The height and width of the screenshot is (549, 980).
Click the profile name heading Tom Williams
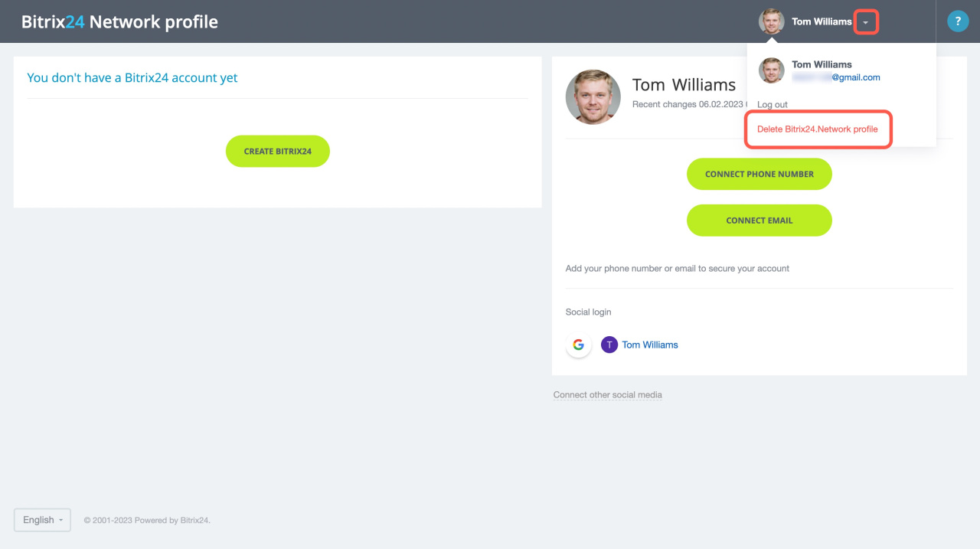[x=684, y=85]
